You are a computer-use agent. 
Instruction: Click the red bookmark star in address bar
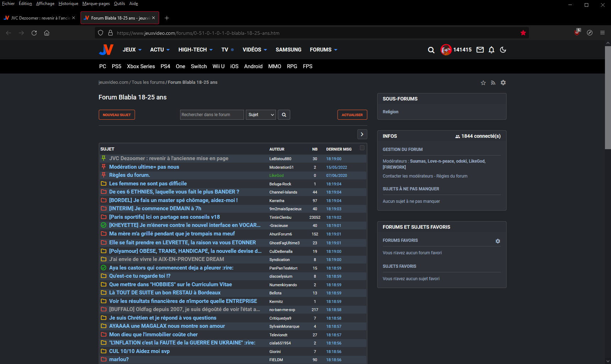523,33
